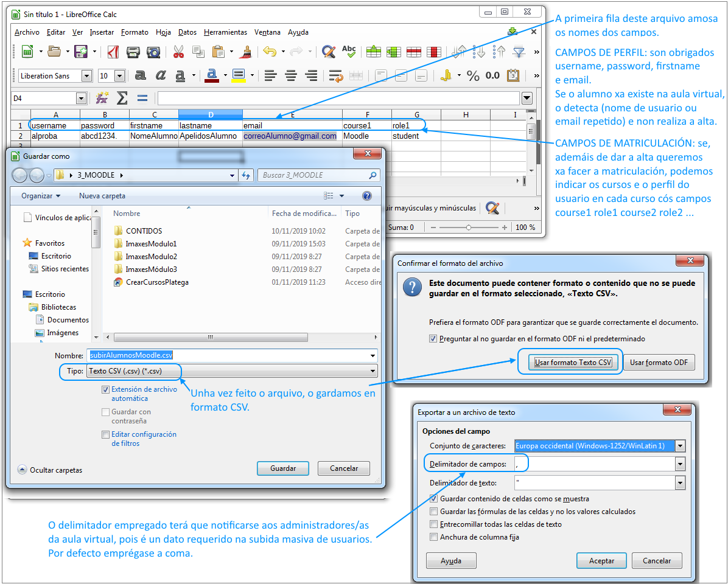Click 'Usar formato Texto CSV' button
The width and height of the screenshot is (728, 584).
573,363
